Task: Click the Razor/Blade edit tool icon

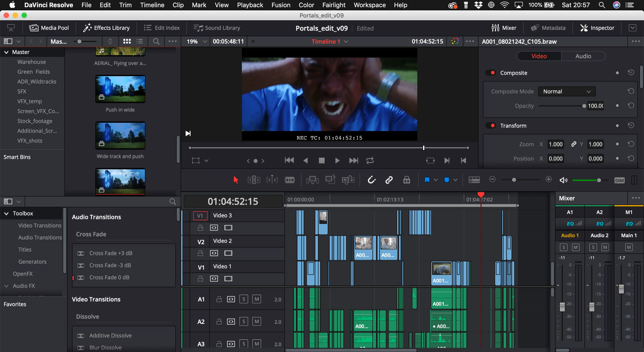Action: click(x=290, y=180)
